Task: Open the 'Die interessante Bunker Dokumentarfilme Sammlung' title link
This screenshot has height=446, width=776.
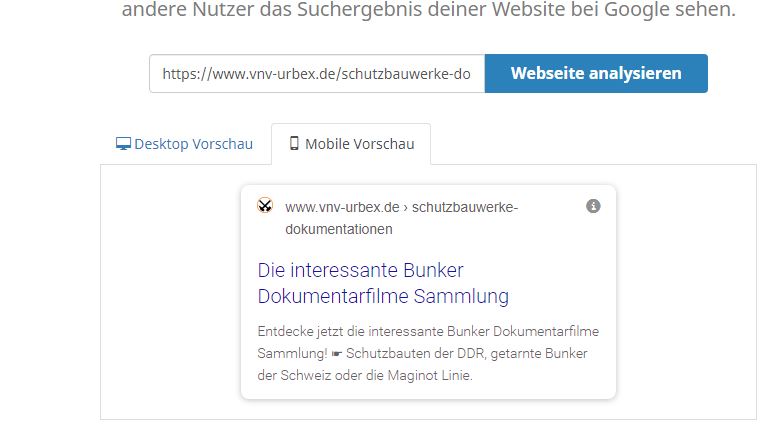Action: coord(383,283)
